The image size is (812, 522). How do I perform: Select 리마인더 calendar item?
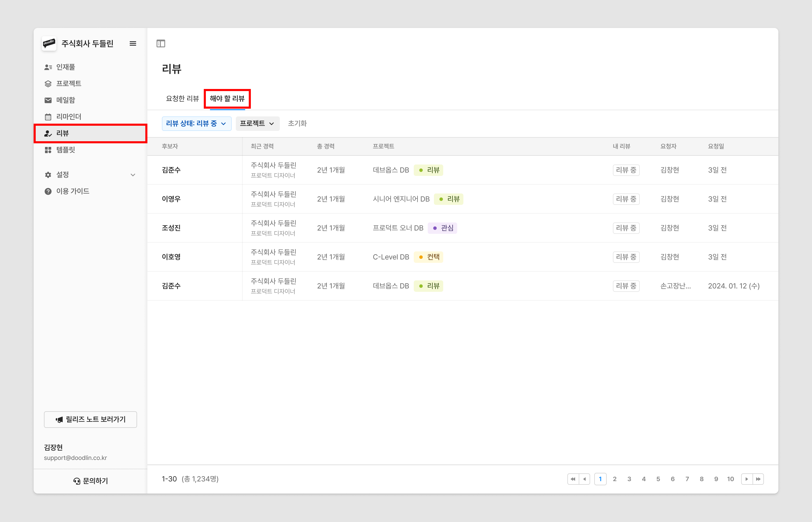tap(69, 117)
